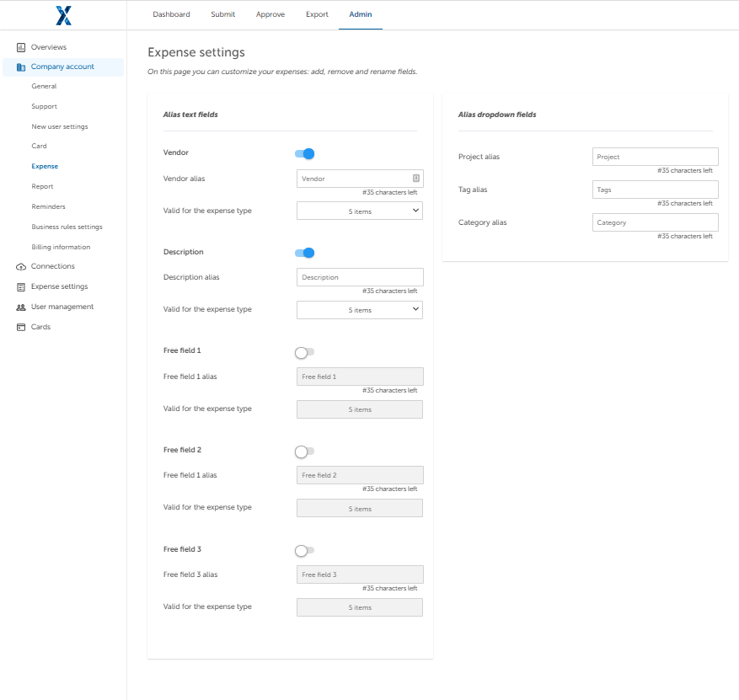Click the User management people icon
The image size is (739, 700).
[x=21, y=307]
